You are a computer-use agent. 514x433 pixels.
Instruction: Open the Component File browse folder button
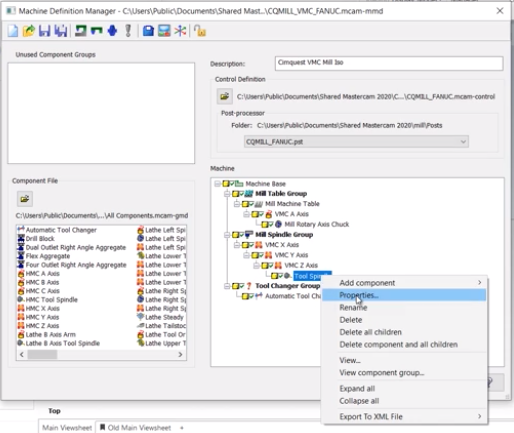[25, 199]
